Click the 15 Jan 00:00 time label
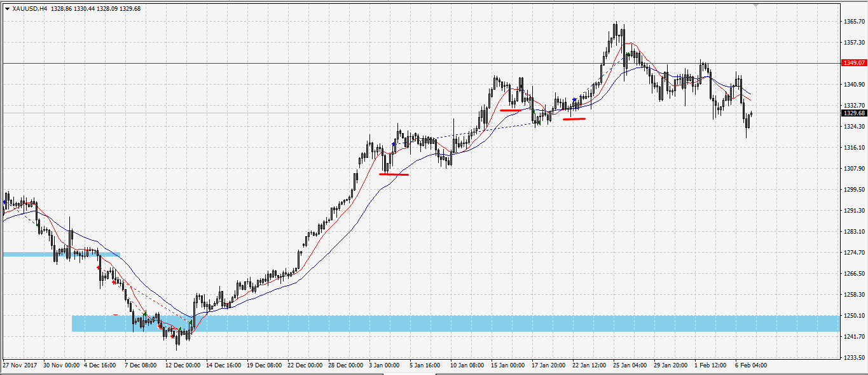The width and height of the screenshot is (868, 375). pos(509,365)
